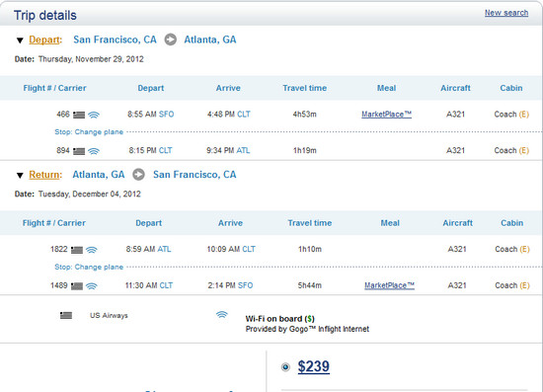
Task: Click the date Tuesday, December 04, 2012
Action: coord(90,194)
